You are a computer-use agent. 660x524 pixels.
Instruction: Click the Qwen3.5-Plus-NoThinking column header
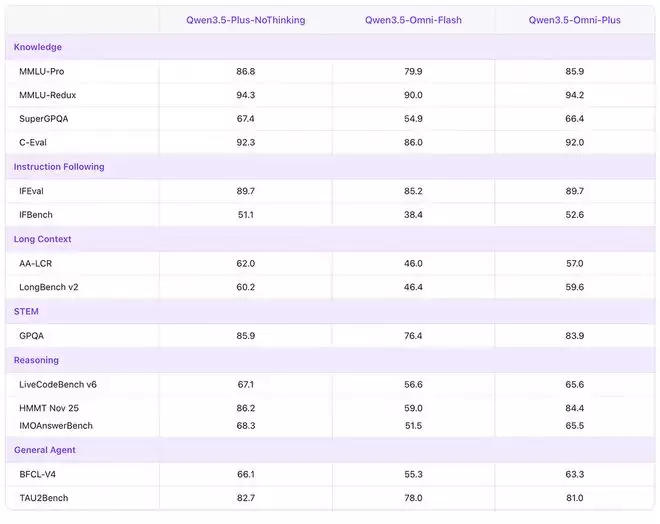pos(246,20)
